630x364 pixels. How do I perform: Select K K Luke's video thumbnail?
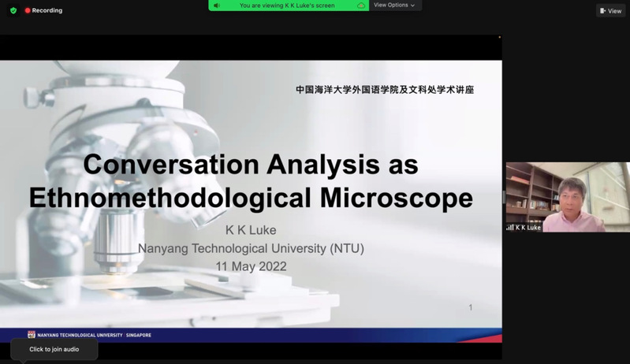567,196
